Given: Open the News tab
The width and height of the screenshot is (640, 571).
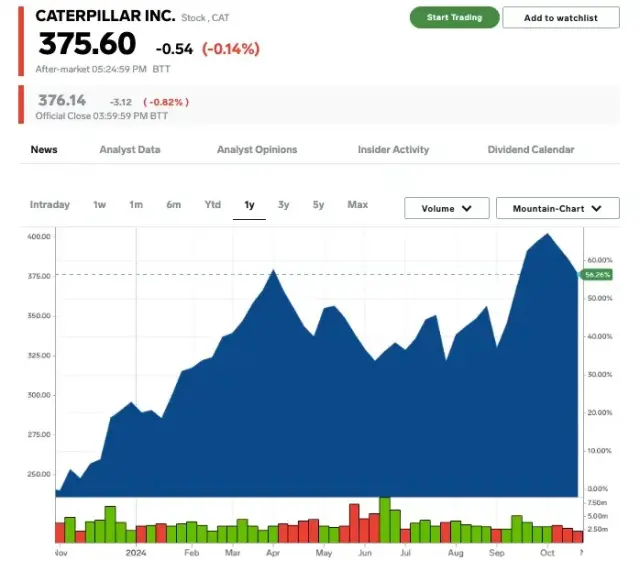Looking at the screenshot, I should click(x=44, y=149).
